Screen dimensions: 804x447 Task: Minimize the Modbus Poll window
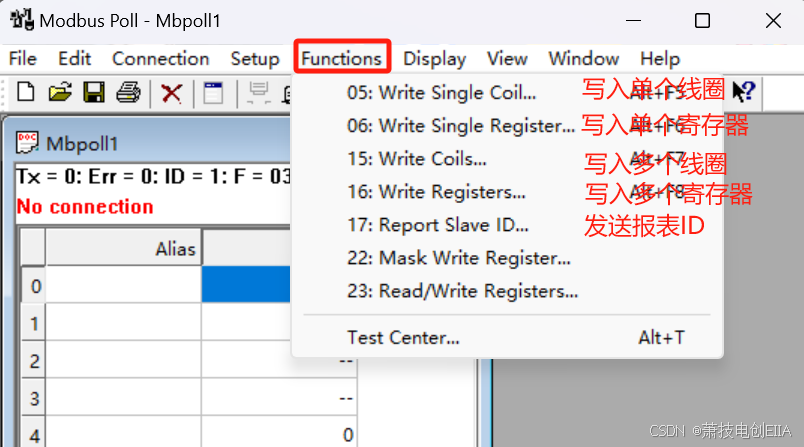(633, 21)
